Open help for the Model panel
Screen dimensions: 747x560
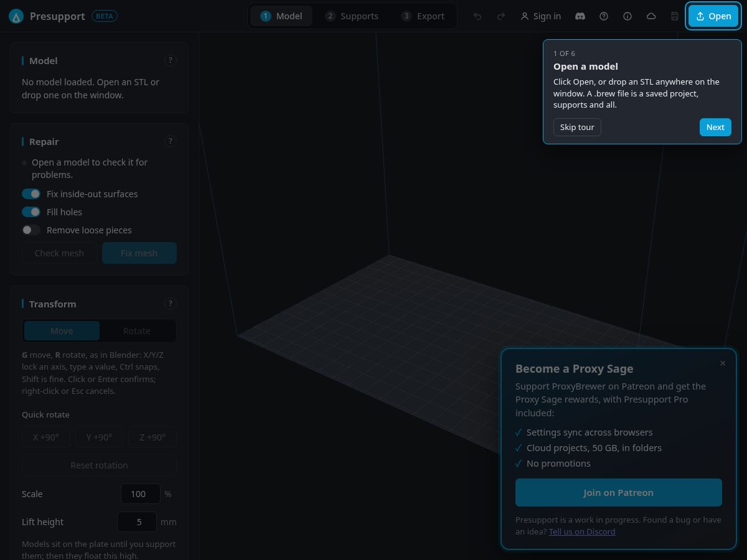171,60
